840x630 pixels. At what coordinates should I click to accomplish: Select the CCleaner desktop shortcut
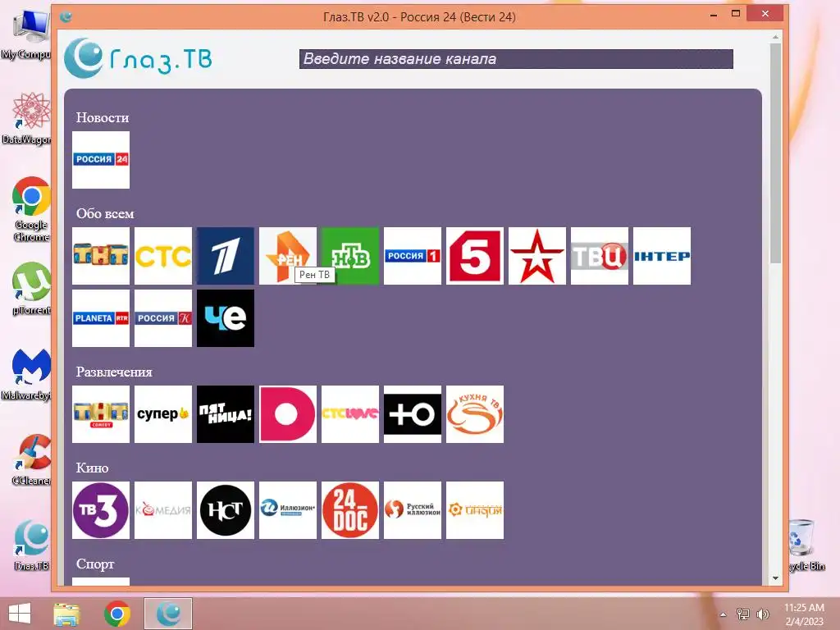pos(32,460)
